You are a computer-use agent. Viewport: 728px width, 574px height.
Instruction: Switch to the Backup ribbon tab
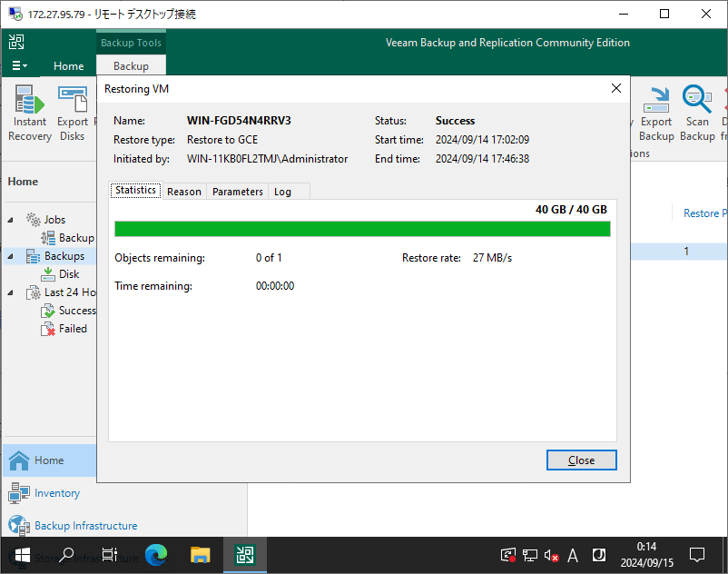[131, 66]
